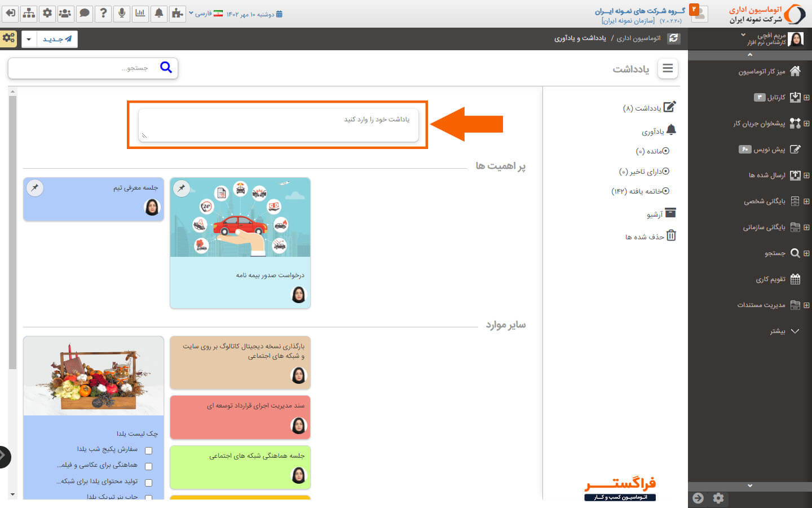Click the جدید new note button

click(x=57, y=39)
